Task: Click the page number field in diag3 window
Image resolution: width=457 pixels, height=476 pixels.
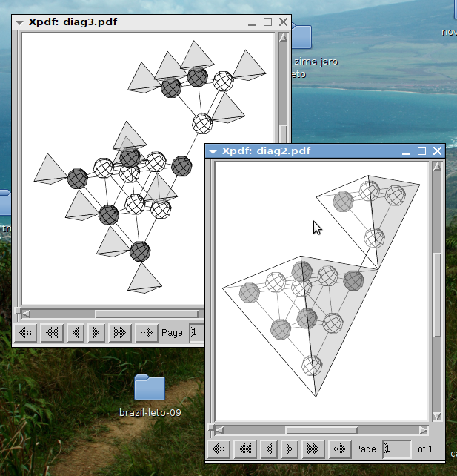Action: click(197, 333)
